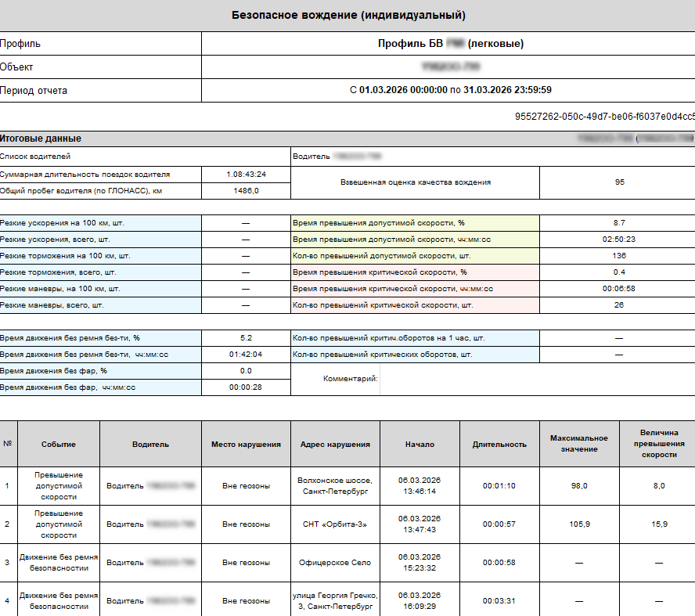Select the weighted driving score 95
This screenshot has width=695, height=616.
click(619, 182)
